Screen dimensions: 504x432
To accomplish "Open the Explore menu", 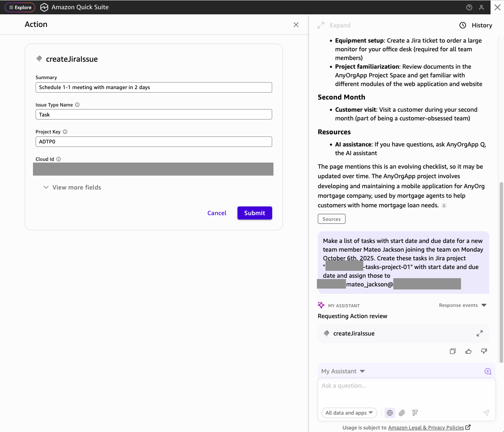I will 20,7.
